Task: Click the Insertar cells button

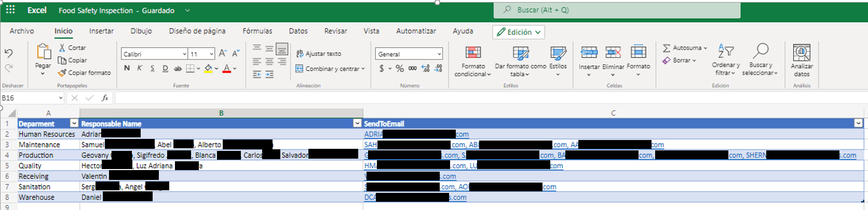Action: click(589, 61)
